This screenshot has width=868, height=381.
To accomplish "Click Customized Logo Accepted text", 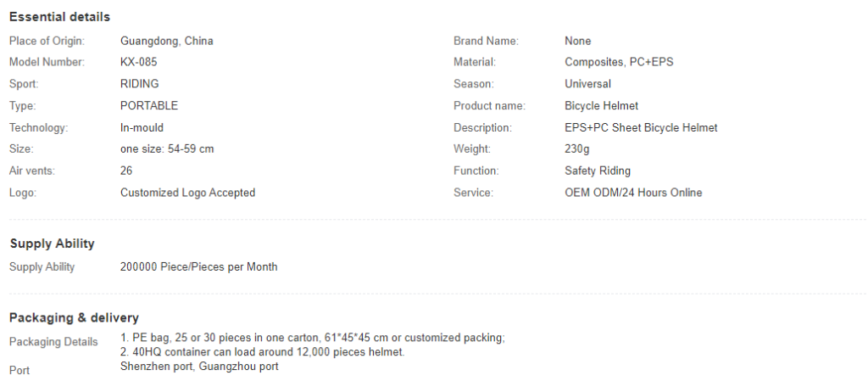I will [187, 193].
